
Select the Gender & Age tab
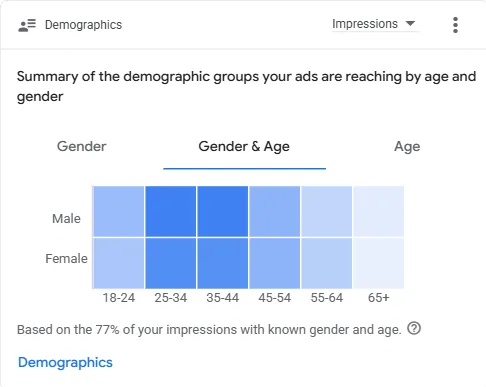[x=244, y=146]
